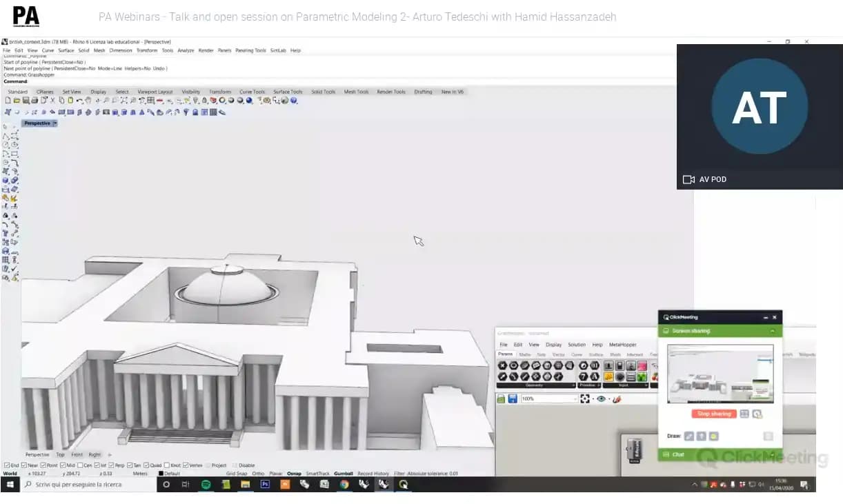Toggle the Grasshopper preview eye icon
This screenshot has width=843, height=504.
pos(601,399)
